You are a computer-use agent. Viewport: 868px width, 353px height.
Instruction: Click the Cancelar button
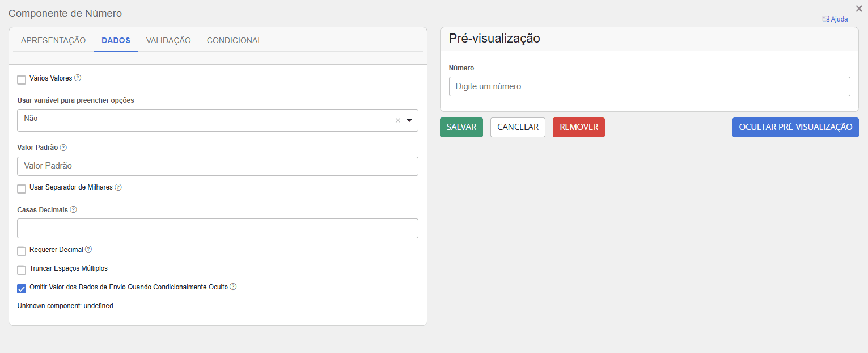(518, 127)
